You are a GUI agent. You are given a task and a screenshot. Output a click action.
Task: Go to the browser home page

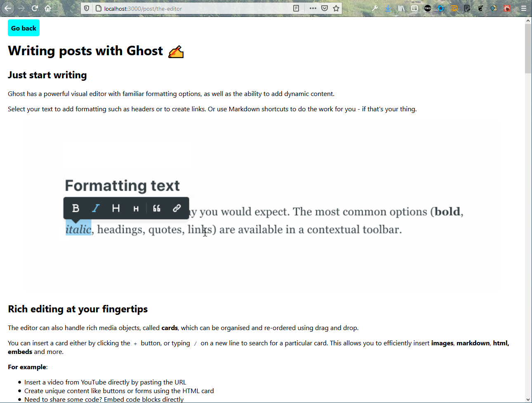tap(48, 8)
